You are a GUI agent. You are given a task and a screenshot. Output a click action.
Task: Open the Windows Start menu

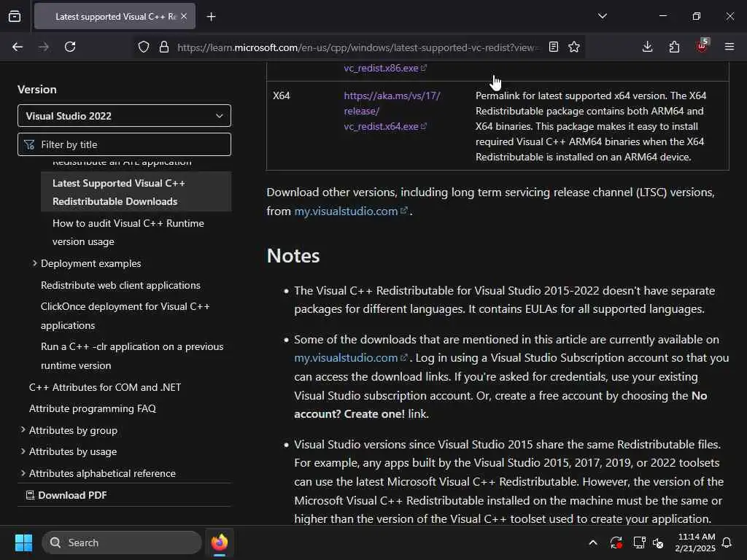point(24,542)
